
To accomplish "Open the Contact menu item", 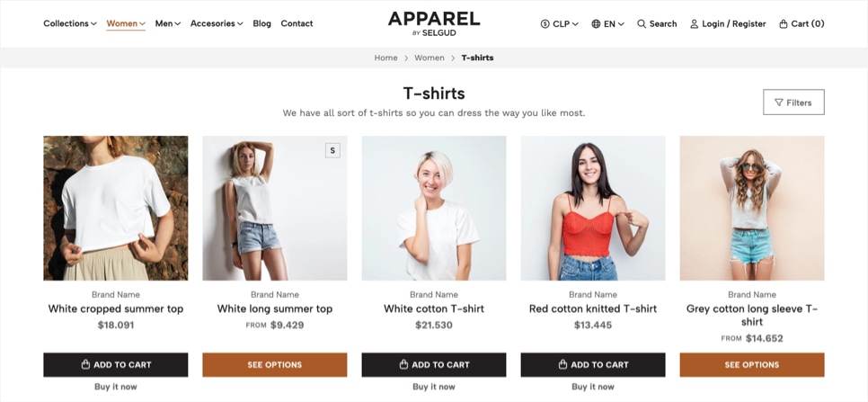I will pyautogui.click(x=297, y=23).
